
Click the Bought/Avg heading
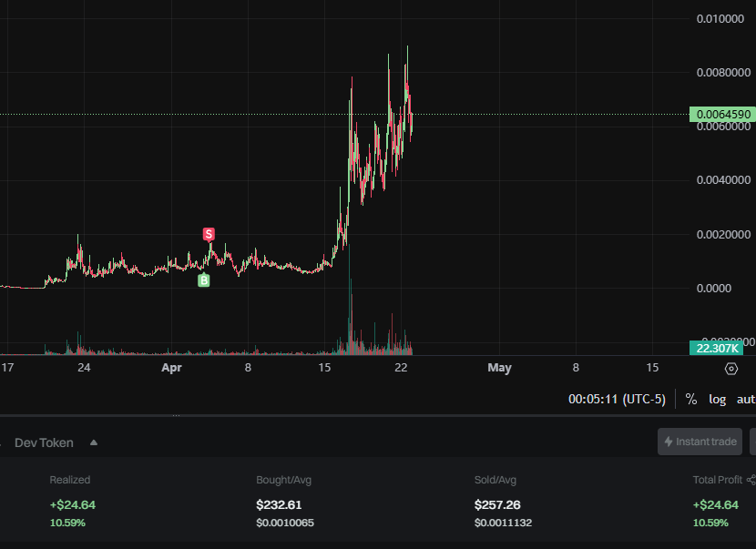click(x=283, y=480)
